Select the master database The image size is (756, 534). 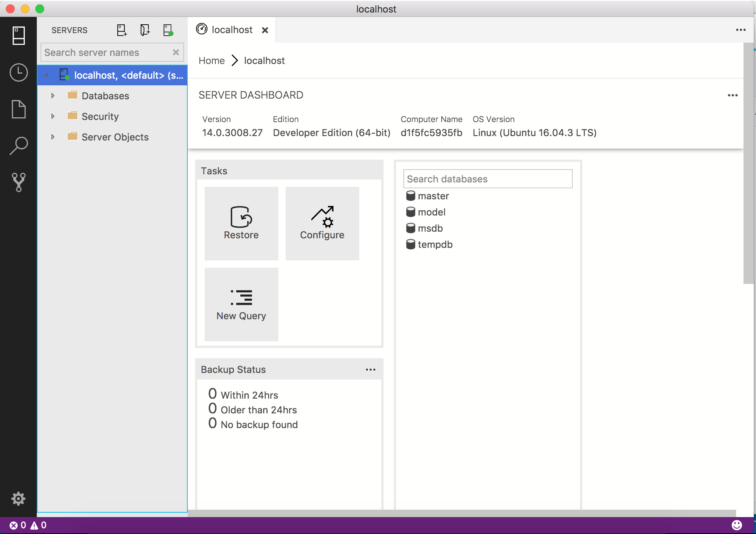[x=433, y=196]
